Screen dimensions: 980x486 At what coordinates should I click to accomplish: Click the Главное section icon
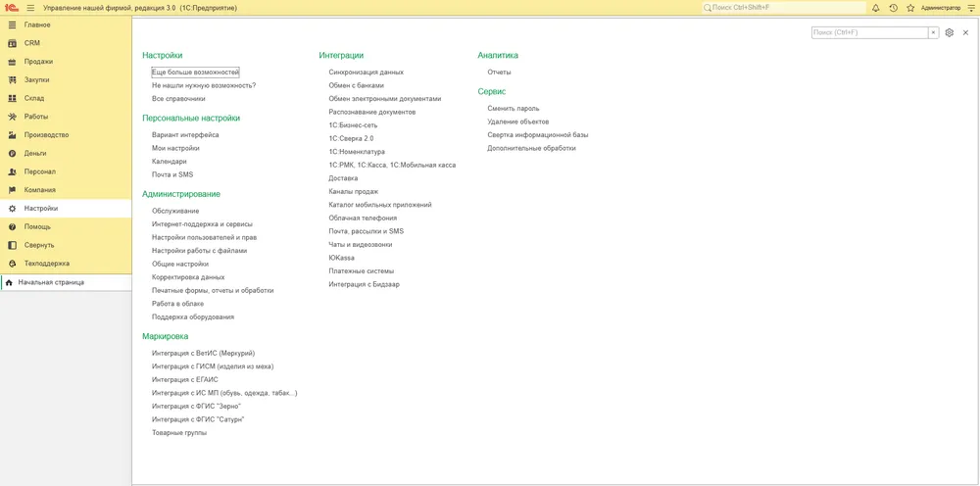tap(12, 25)
